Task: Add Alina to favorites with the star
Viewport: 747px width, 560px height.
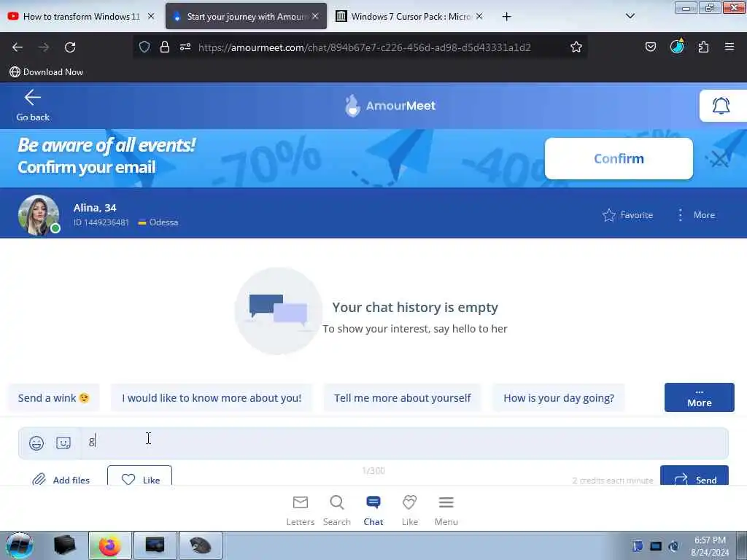Action: pos(627,215)
